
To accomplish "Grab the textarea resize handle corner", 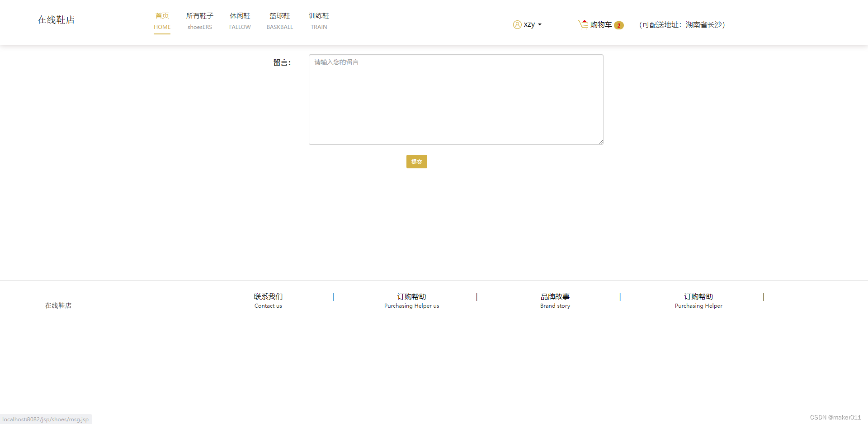I will 601,142.
